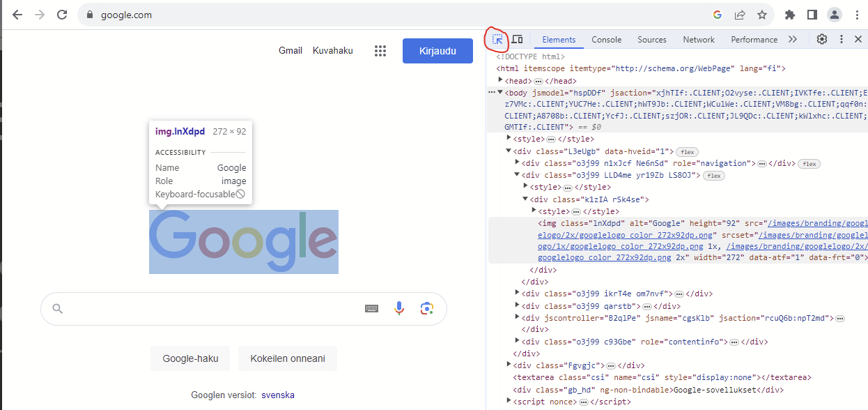This screenshot has width=868, height=410.
Task: View site information via the lock icon
Action: (x=89, y=15)
